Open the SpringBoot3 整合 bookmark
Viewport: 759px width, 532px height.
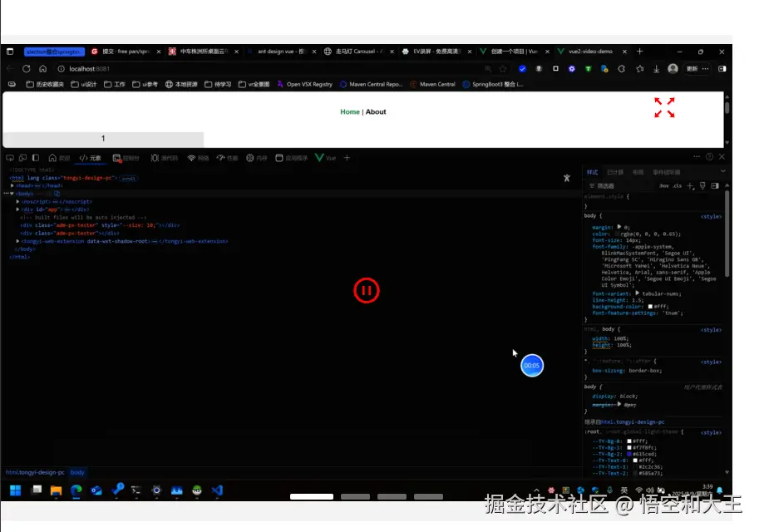tap(493, 84)
